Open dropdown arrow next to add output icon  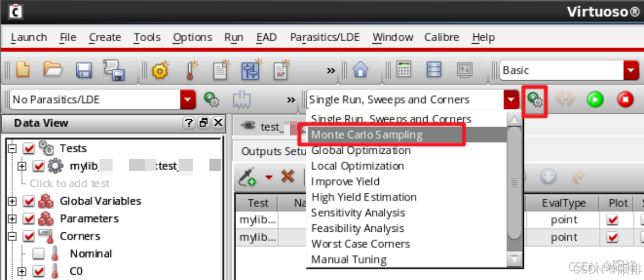268,177
